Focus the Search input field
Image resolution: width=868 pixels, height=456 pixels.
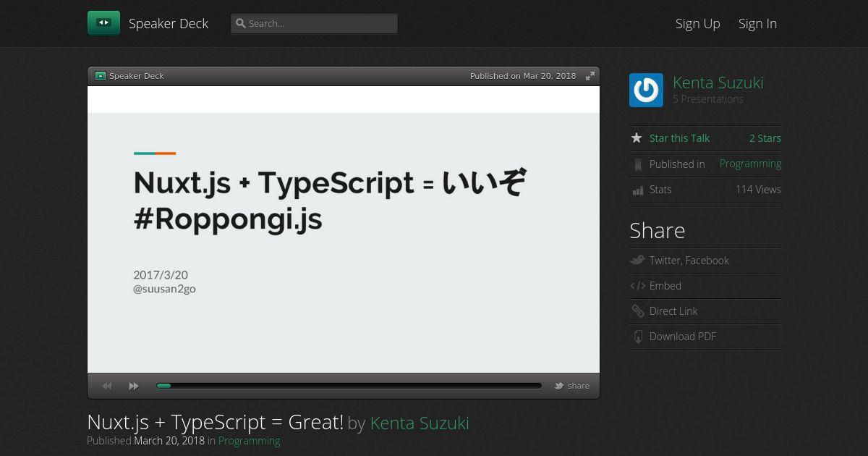314,23
